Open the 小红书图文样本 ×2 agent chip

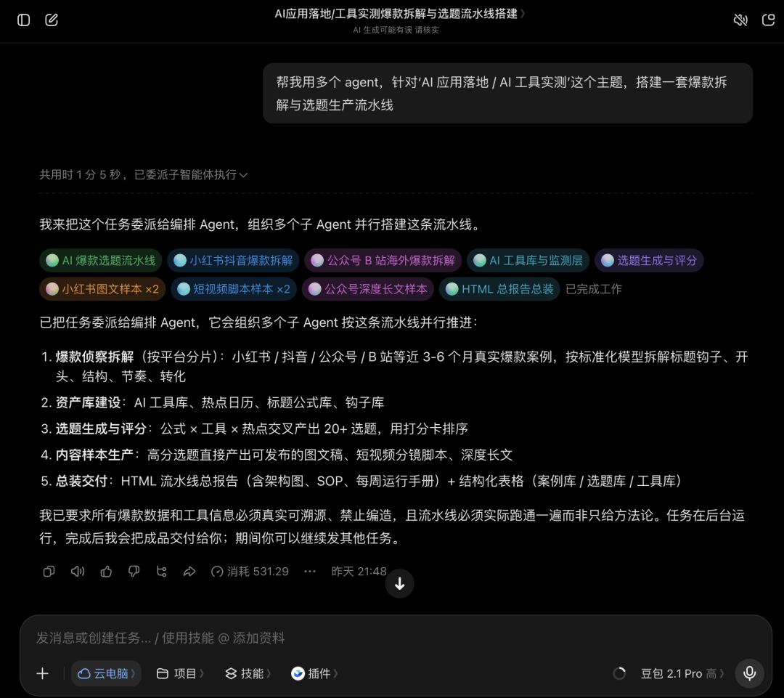[102, 288]
